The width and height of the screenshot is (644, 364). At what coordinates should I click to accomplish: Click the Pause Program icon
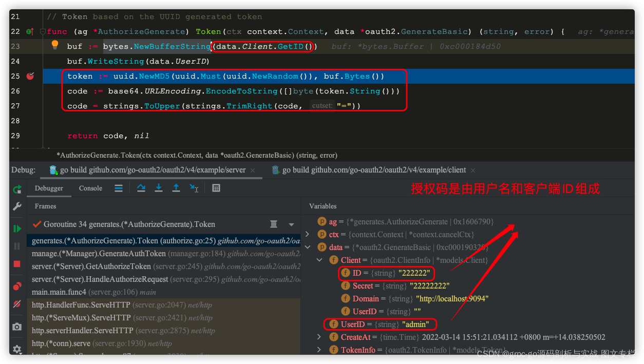pyautogui.click(x=17, y=246)
